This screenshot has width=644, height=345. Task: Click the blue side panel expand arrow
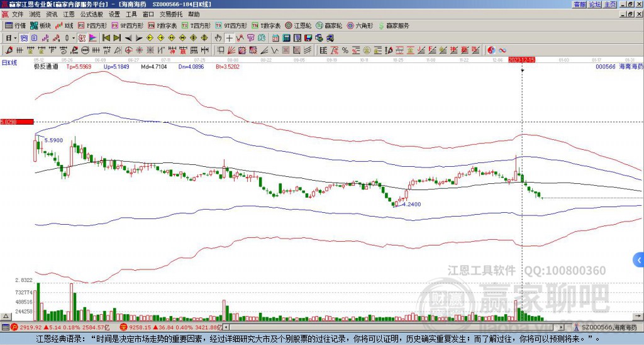click(639, 260)
